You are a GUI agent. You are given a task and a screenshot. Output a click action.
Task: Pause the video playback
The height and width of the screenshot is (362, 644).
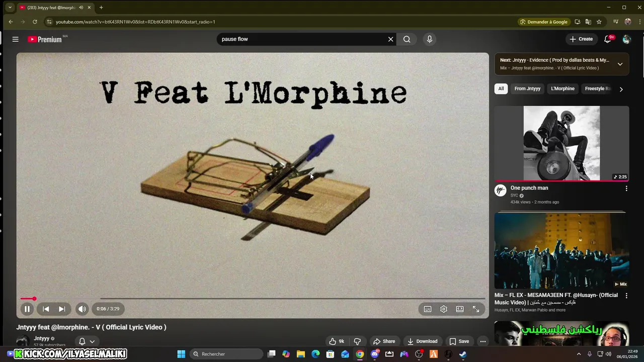click(27, 309)
